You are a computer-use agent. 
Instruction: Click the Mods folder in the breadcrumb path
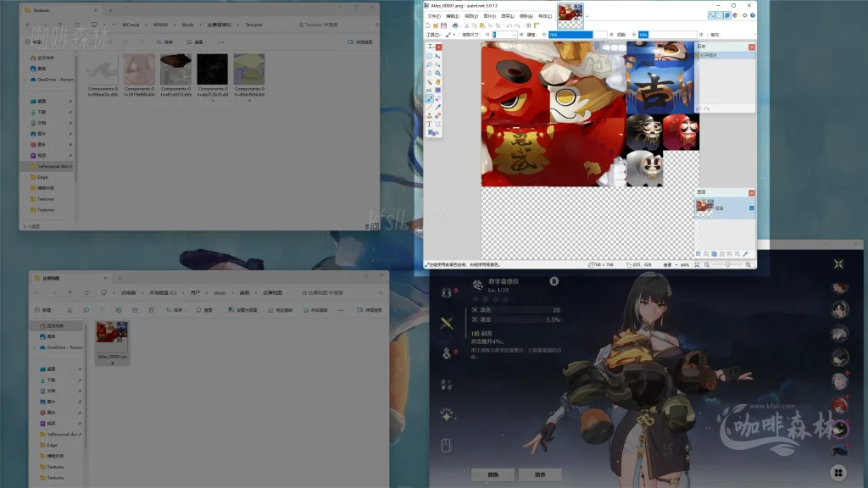pyautogui.click(x=187, y=25)
